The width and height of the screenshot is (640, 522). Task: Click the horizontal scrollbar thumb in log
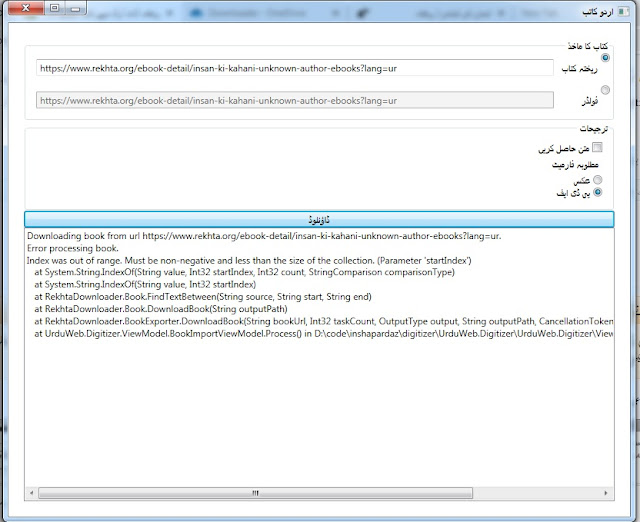254,492
